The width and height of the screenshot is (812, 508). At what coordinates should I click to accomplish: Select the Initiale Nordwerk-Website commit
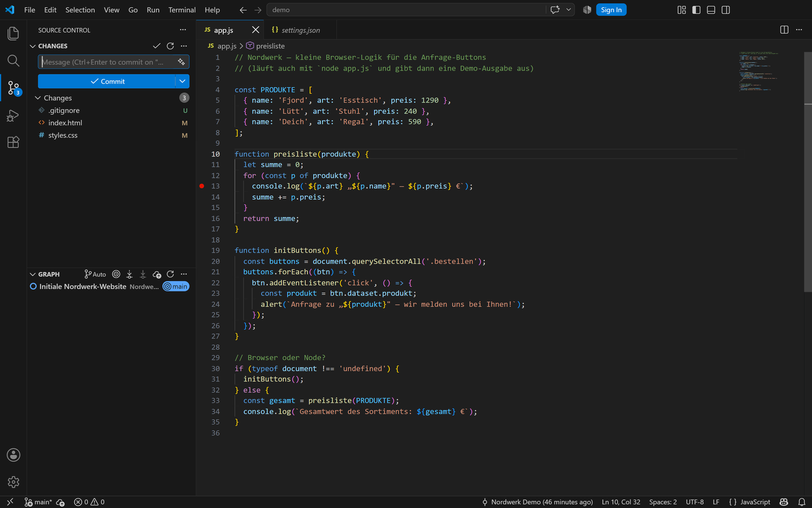click(110, 286)
